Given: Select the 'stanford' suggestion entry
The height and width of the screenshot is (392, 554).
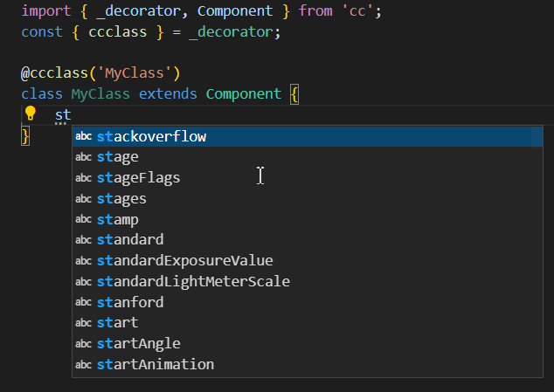Looking at the screenshot, I should pos(130,302).
